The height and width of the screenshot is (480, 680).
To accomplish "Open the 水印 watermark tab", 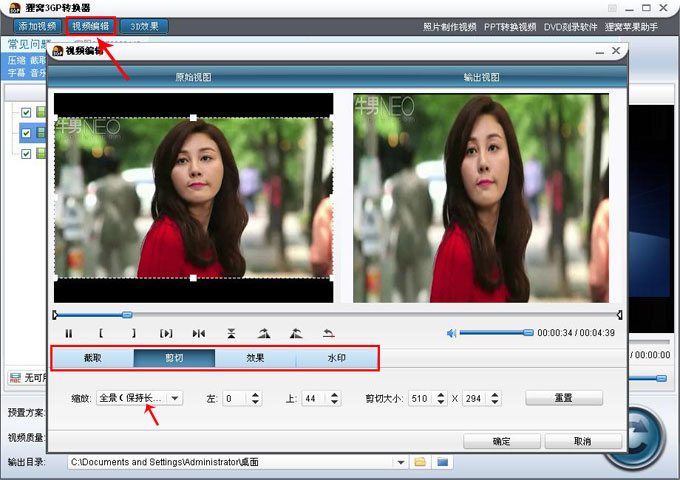I will (337, 358).
